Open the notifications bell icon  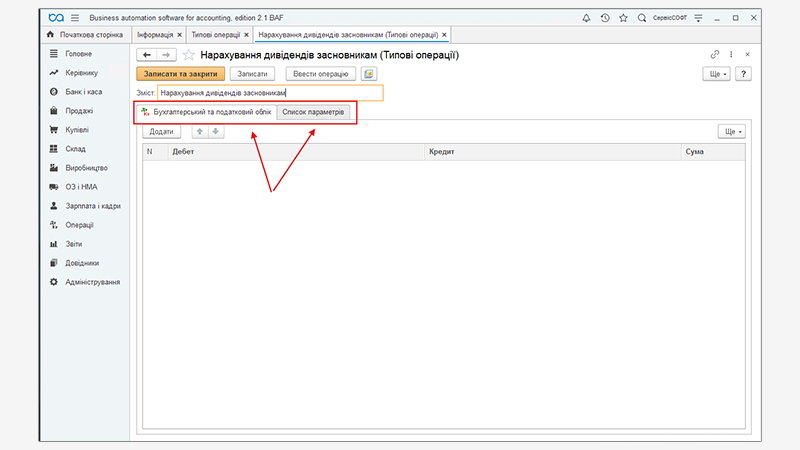[585, 18]
